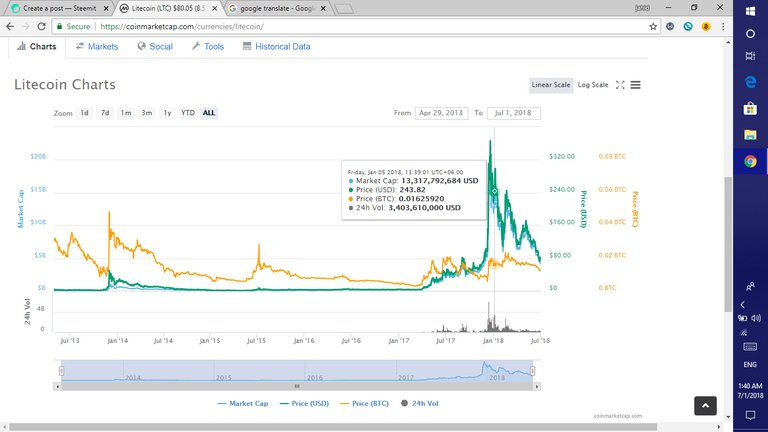Click the From date field
This screenshot has width=768, height=432.
(441, 113)
